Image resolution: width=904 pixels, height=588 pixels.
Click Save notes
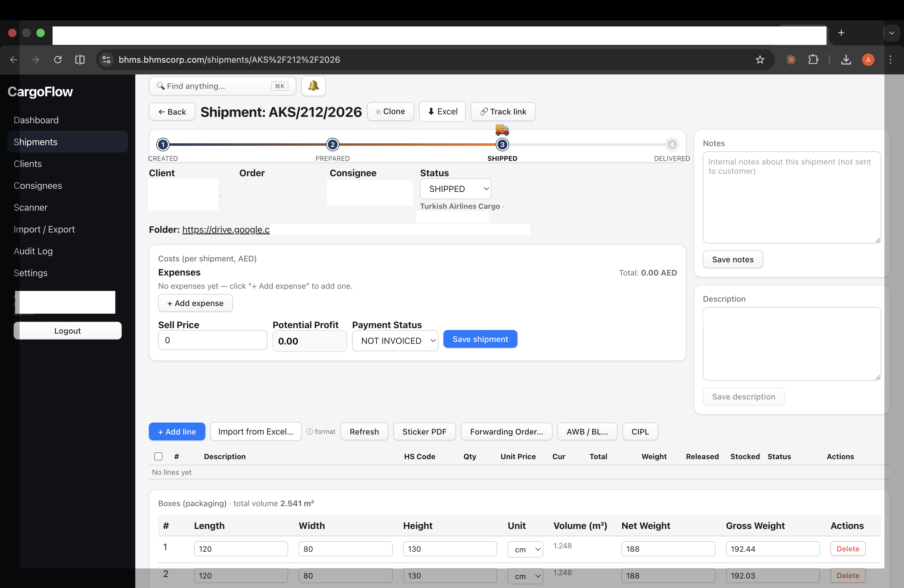coord(733,260)
